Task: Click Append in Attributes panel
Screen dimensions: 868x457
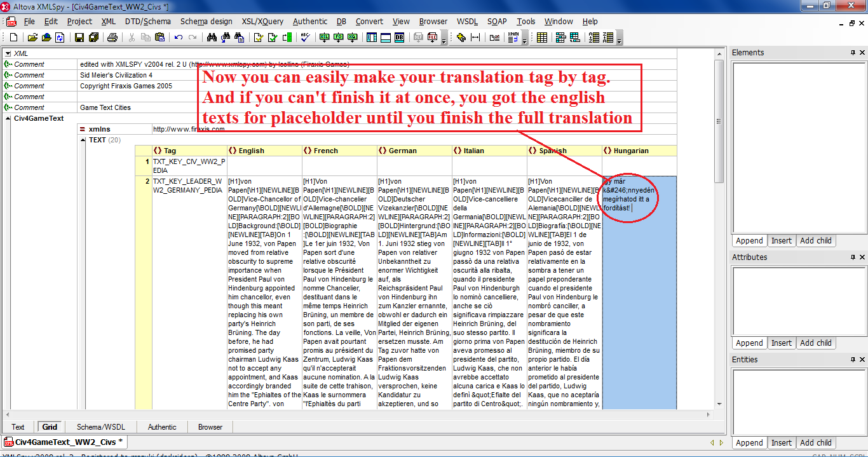Action: [749, 343]
